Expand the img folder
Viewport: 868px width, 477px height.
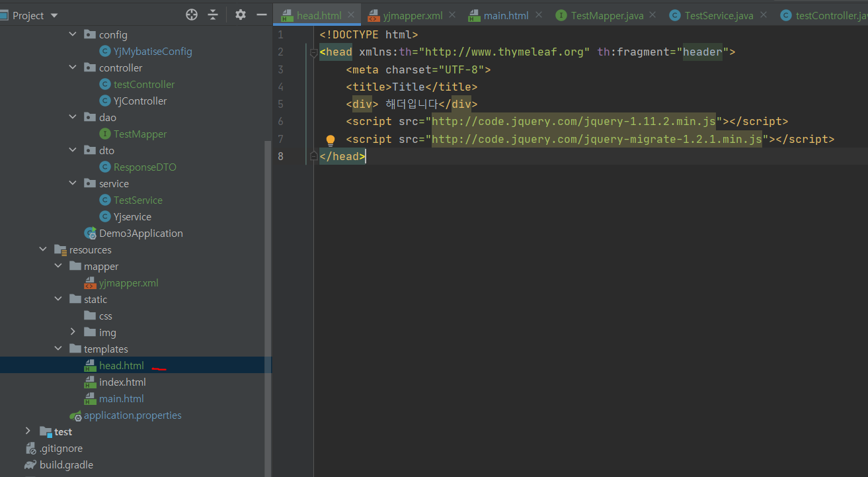(73, 332)
